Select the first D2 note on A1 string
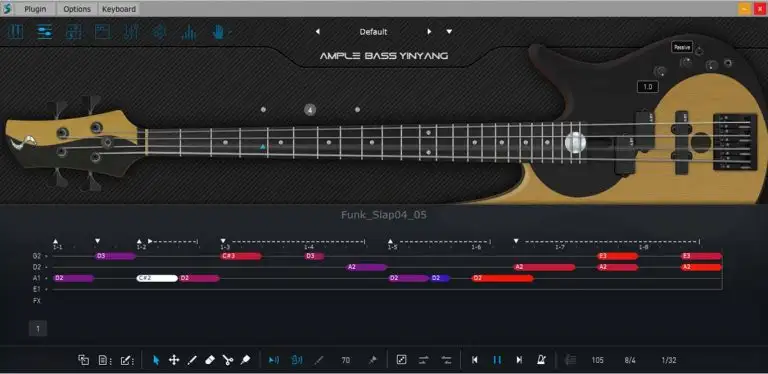The image size is (768, 374). (x=73, y=278)
